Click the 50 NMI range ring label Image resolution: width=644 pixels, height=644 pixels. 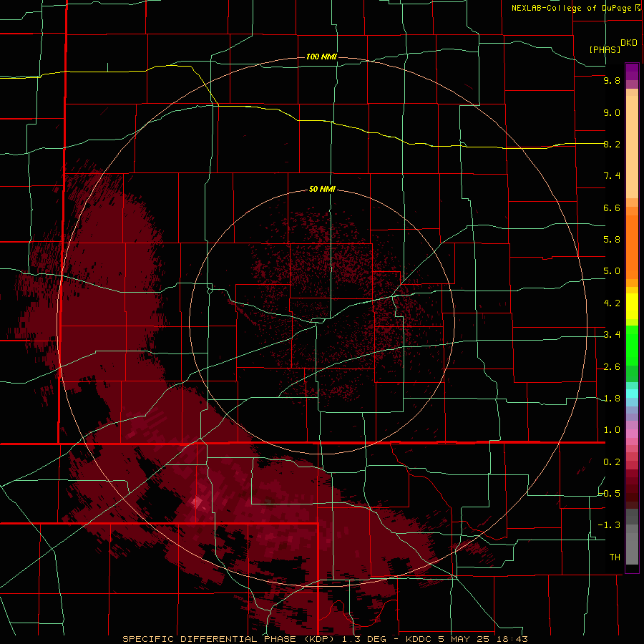[x=322, y=189]
